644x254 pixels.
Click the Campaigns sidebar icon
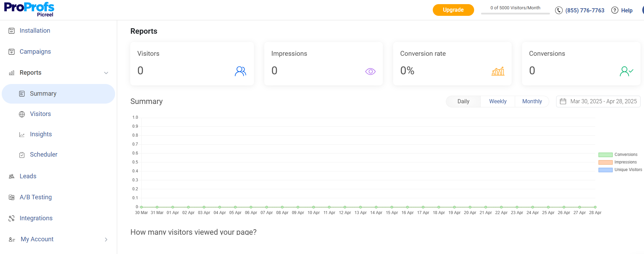tap(12, 52)
